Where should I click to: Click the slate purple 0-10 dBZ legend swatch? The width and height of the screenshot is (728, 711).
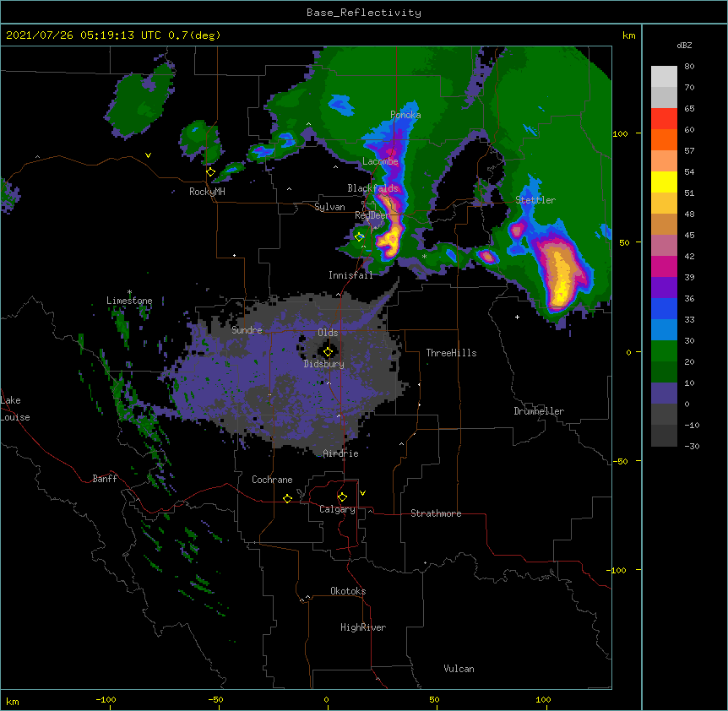tap(664, 393)
